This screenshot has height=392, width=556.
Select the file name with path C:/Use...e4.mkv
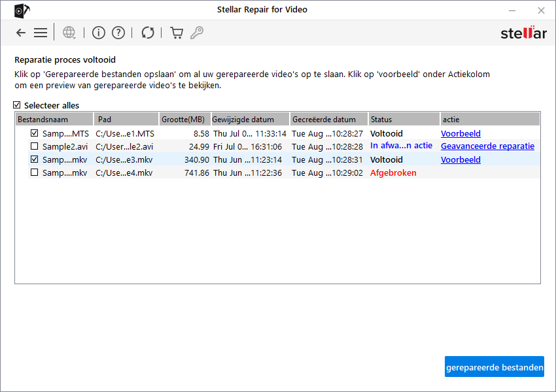(65, 172)
